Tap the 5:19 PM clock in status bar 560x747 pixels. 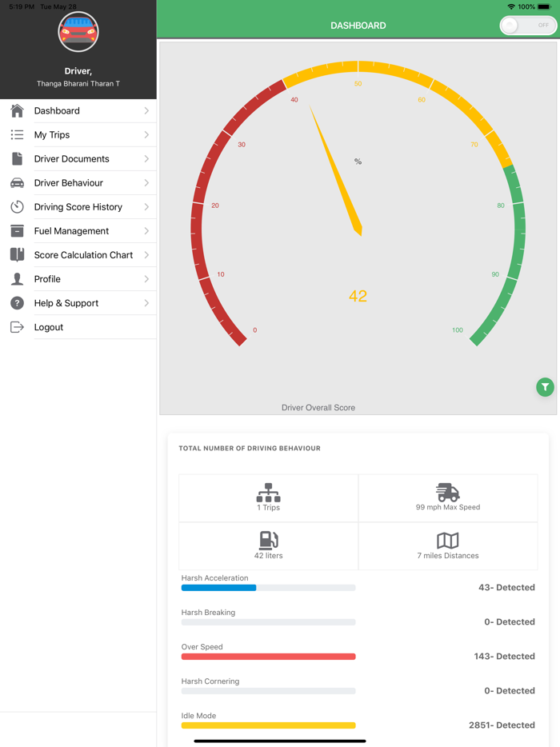point(22,6)
